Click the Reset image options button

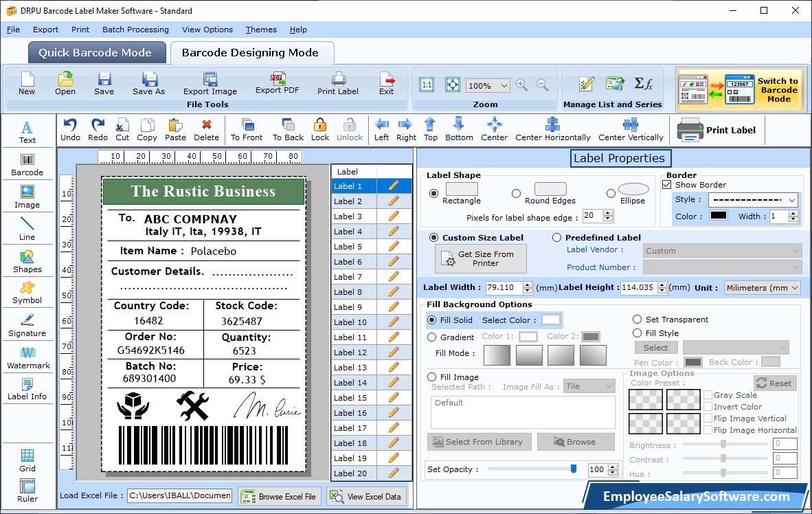(x=775, y=383)
